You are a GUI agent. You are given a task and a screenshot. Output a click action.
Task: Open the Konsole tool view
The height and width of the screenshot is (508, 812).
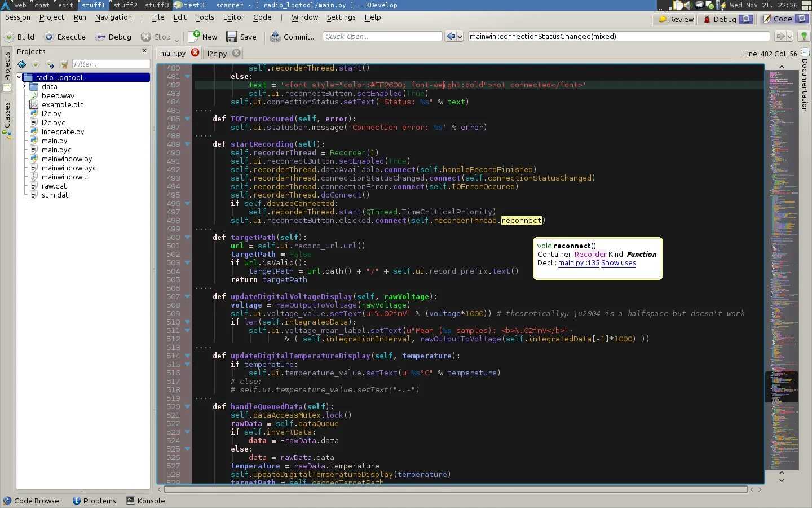pos(146,501)
